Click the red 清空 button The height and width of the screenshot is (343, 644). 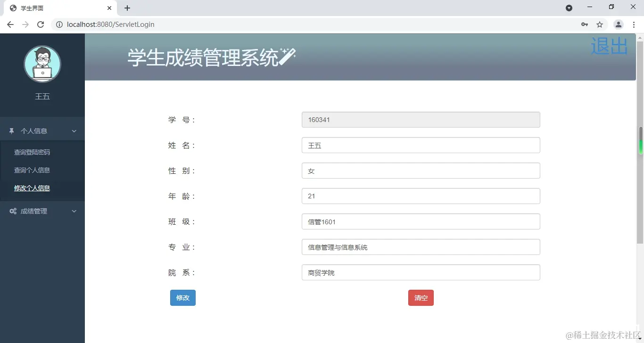[421, 298]
